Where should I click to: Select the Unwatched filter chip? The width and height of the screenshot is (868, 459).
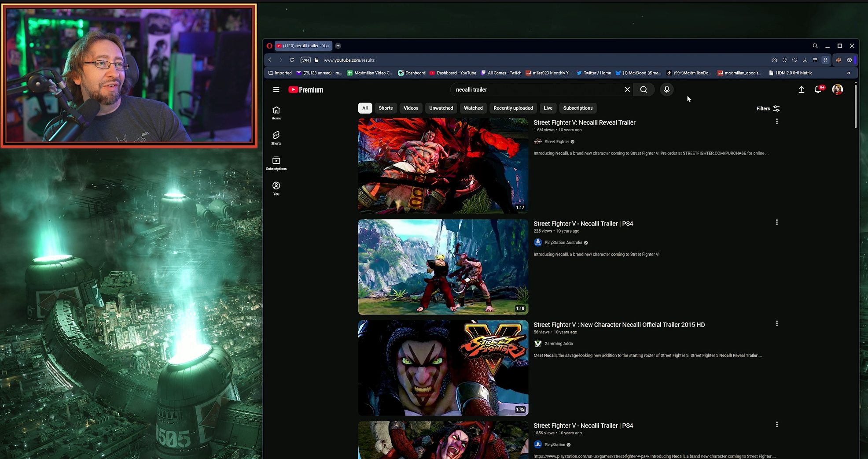(441, 108)
